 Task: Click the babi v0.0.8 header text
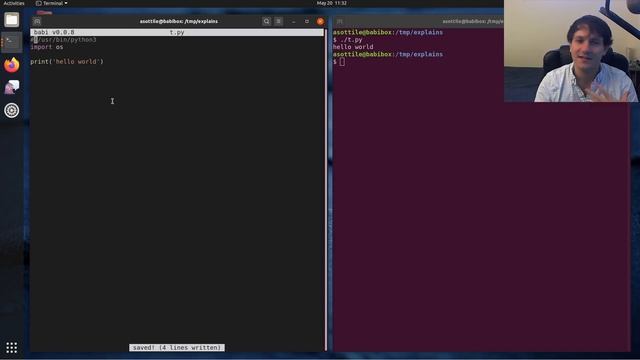click(54, 32)
